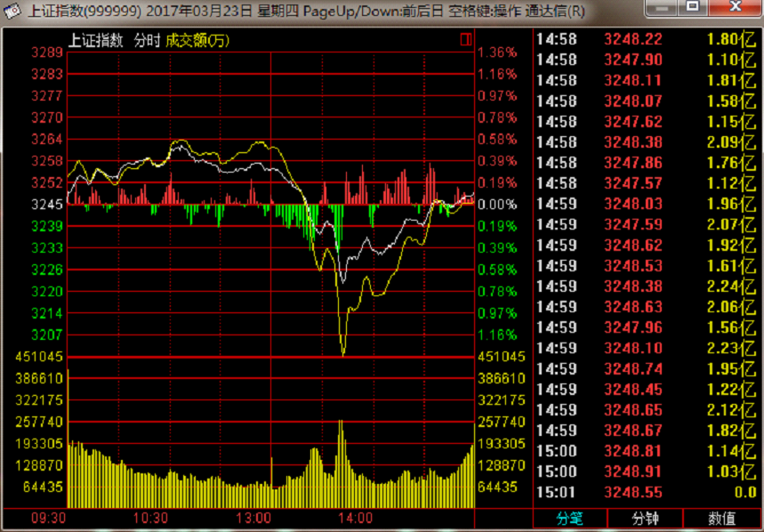
Task: Select the tick row priced 3247.90
Action: 646,60
